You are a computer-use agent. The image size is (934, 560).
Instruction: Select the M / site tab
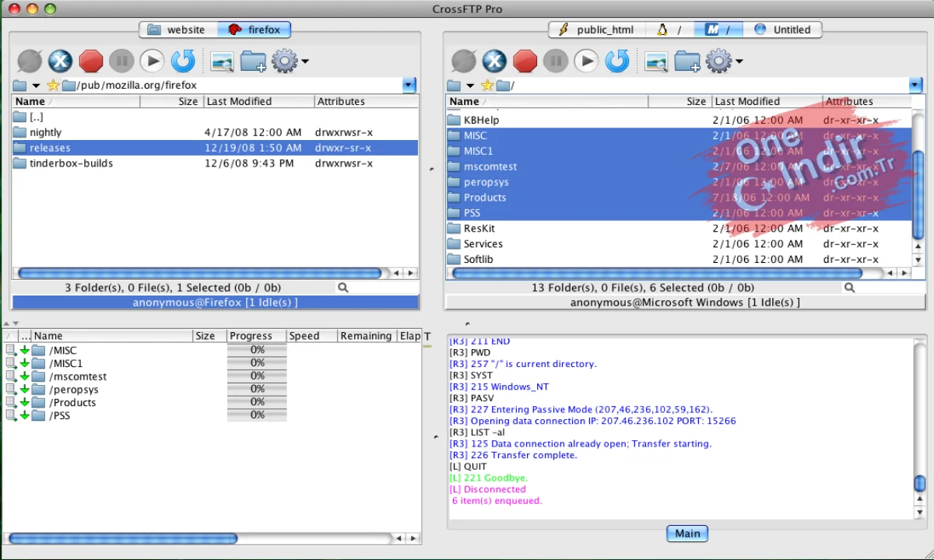click(718, 30)
